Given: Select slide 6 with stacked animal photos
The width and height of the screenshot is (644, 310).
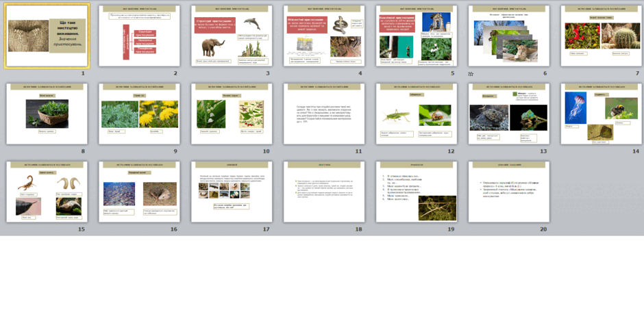Looking at the screenshot, I should [x=509, y=36].
